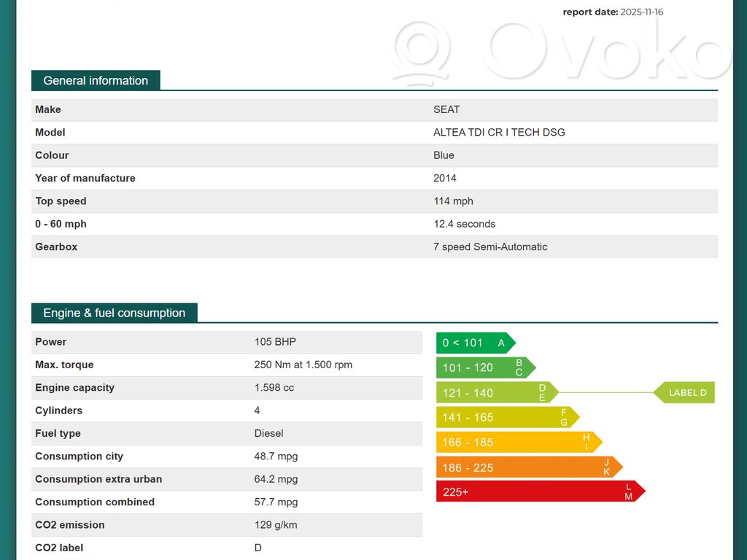The height and width of the screenshot is (560, 747).
Task: Select the yellow 141 - 165 band
Action: point(508,418)
